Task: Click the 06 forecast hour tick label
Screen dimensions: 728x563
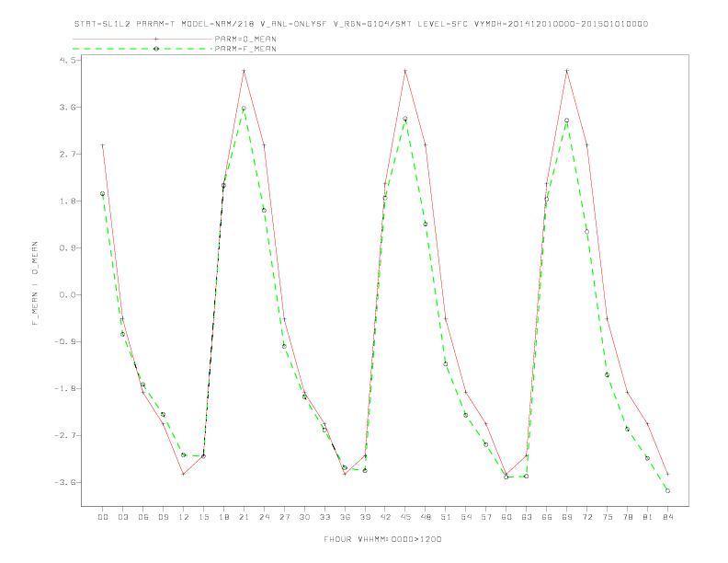Action: coord(143,517)
